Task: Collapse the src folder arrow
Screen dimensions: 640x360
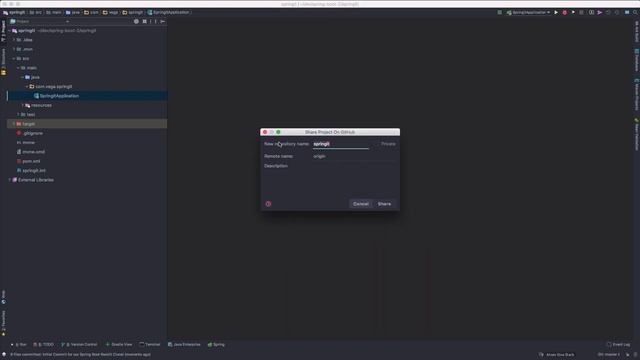Action: point(14,59)
